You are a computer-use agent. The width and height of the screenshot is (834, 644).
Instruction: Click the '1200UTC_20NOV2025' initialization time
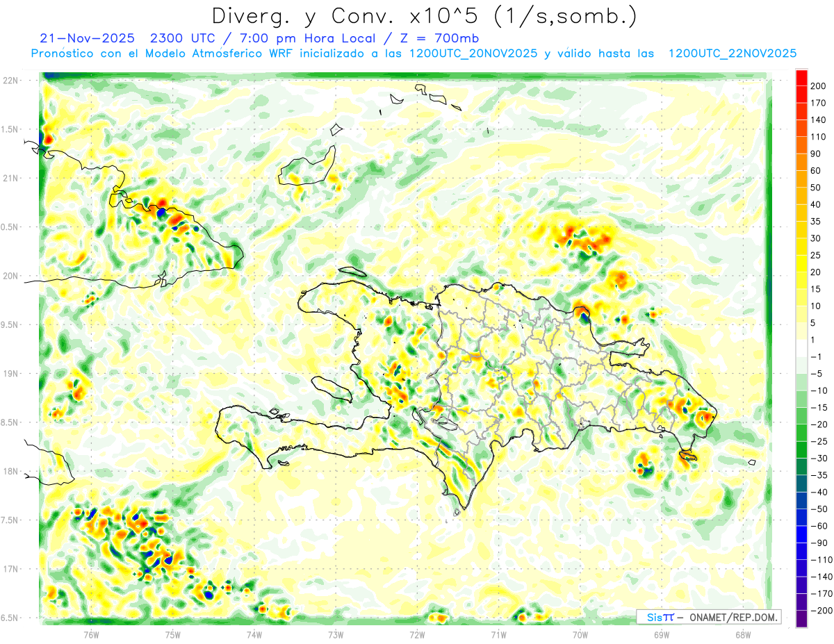click(x=473, y=53)
